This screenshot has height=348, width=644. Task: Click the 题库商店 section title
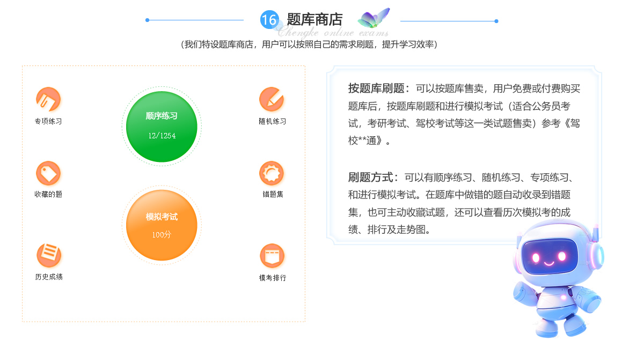[314, 20]
